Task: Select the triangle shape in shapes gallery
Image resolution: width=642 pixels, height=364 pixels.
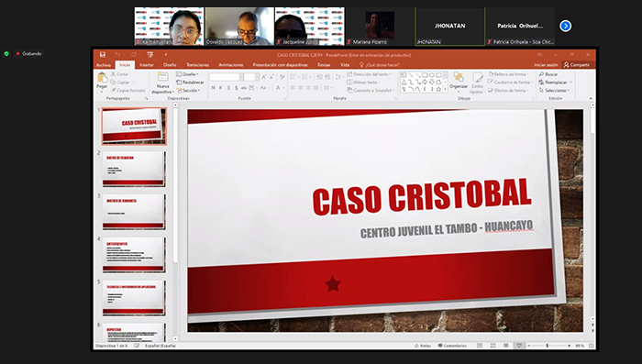Action: click(x=404, y=82)
